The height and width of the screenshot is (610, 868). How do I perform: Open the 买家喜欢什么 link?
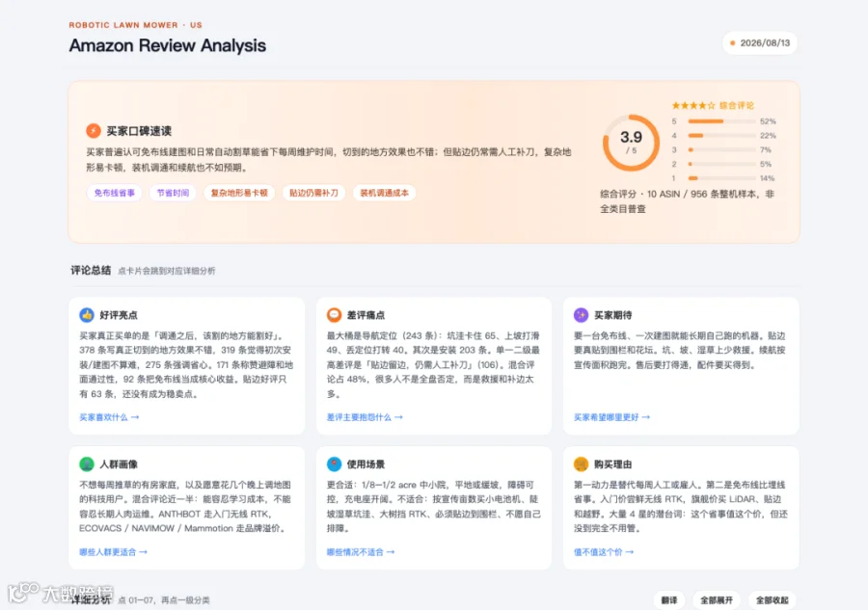pos(109,417)
